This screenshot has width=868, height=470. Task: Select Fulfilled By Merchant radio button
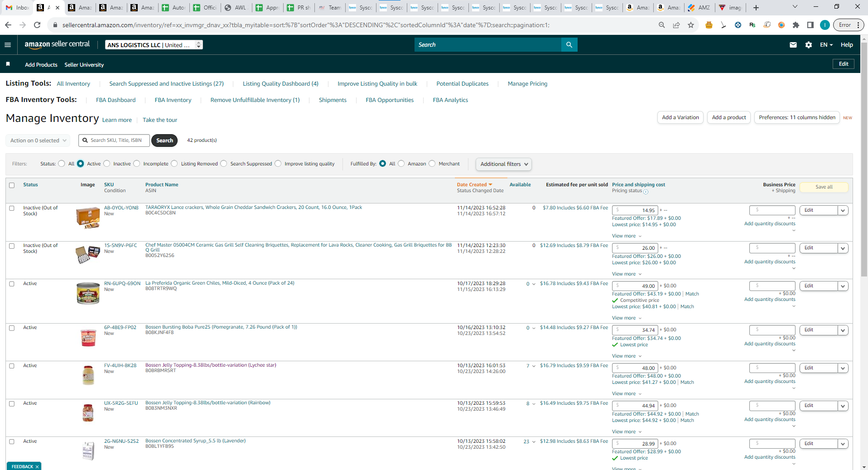click(x=432, y=164)
